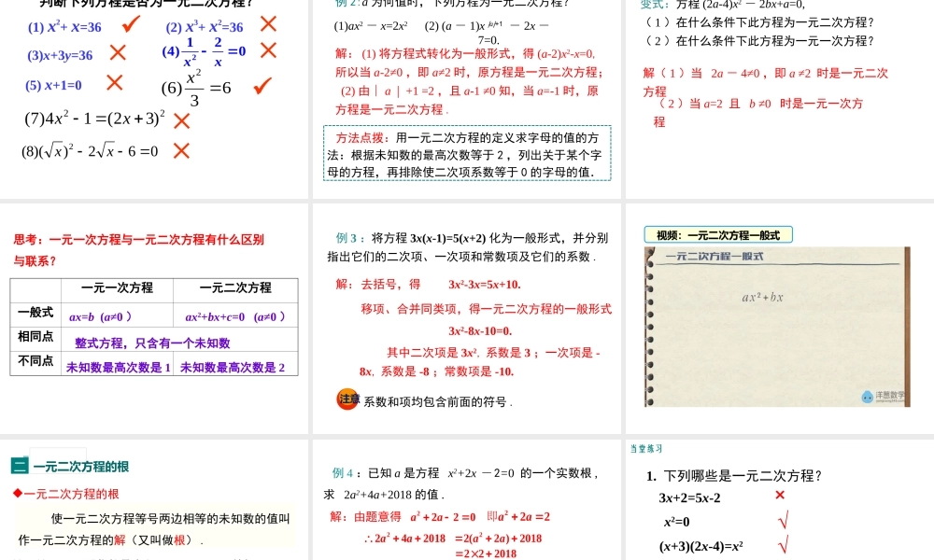Click the 洋葱数学 logo in the video frame
This screenshot has width=934, height=560.
(x=883, y=396)
